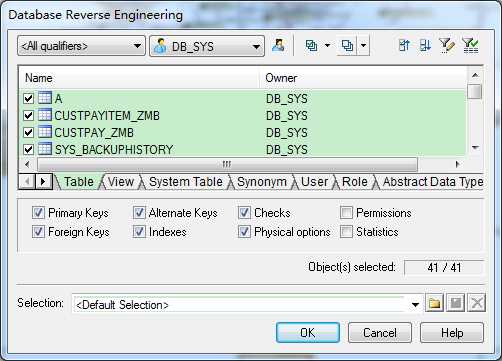Click the table icon of CUSTPAYITEM_ZMB

click(45, 115)
